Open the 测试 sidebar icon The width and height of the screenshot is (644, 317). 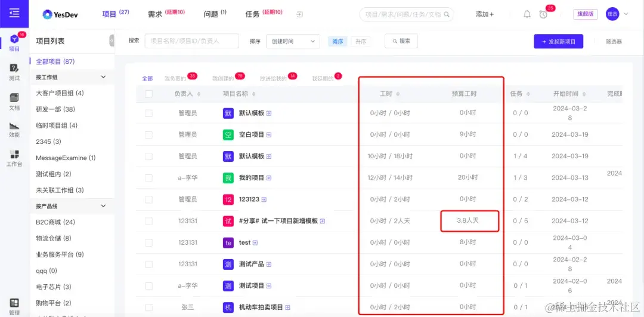point(14,72)
